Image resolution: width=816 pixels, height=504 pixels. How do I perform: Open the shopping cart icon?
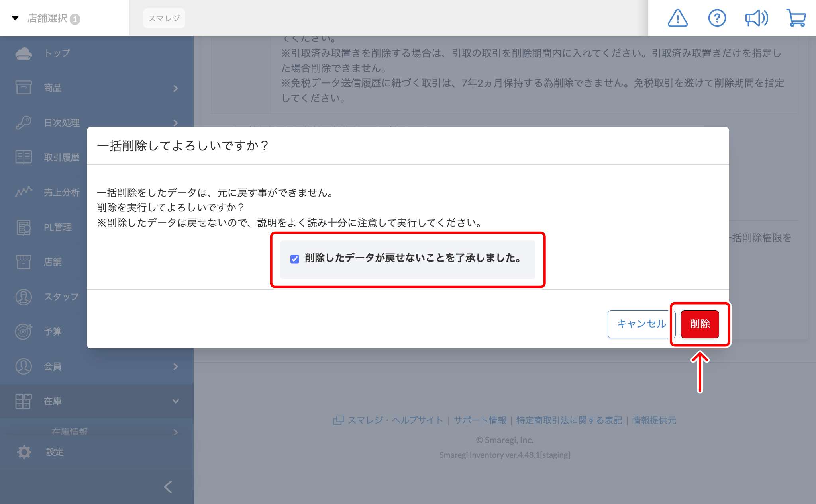[796, 18]
